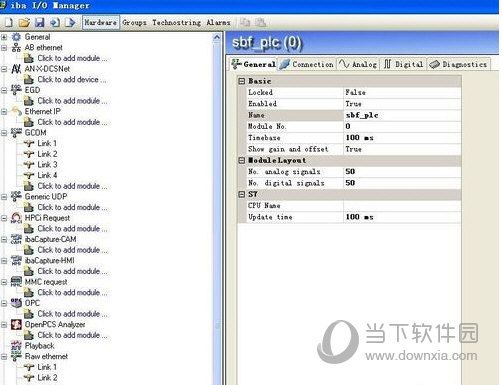Viewport: 502px width, 385px height.
Task: Click the export page-arrow icon before Hardware
Action: pos(70,23)
